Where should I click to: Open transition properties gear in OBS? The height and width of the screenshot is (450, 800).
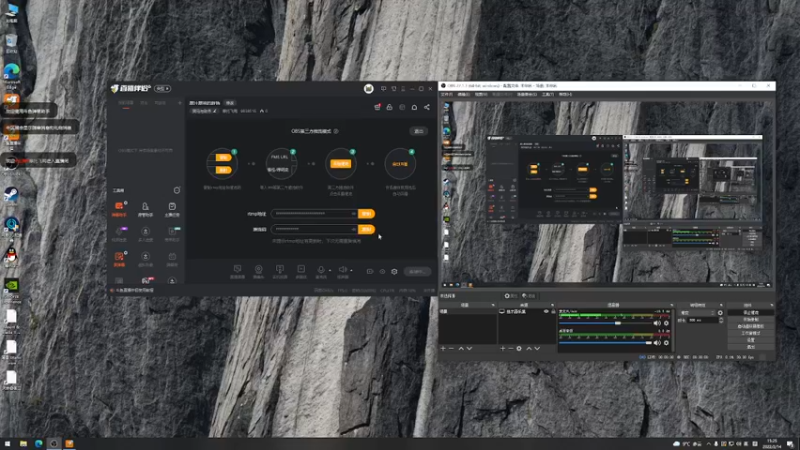click(x=720, y=313)
